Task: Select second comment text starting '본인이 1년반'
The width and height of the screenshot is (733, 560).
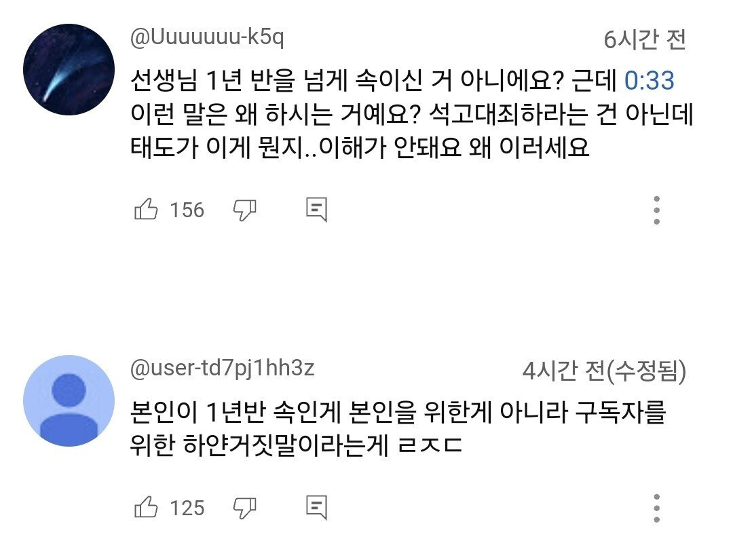Action: tap(397, 413)
